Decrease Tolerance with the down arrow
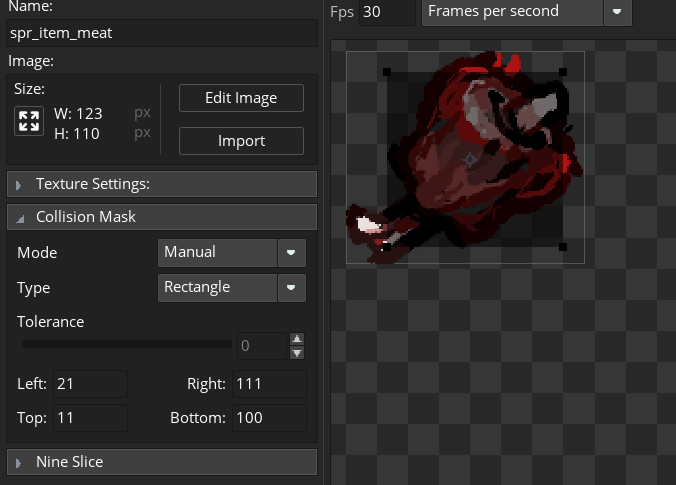This screenshot has width=676, height=485. [296, 353]
